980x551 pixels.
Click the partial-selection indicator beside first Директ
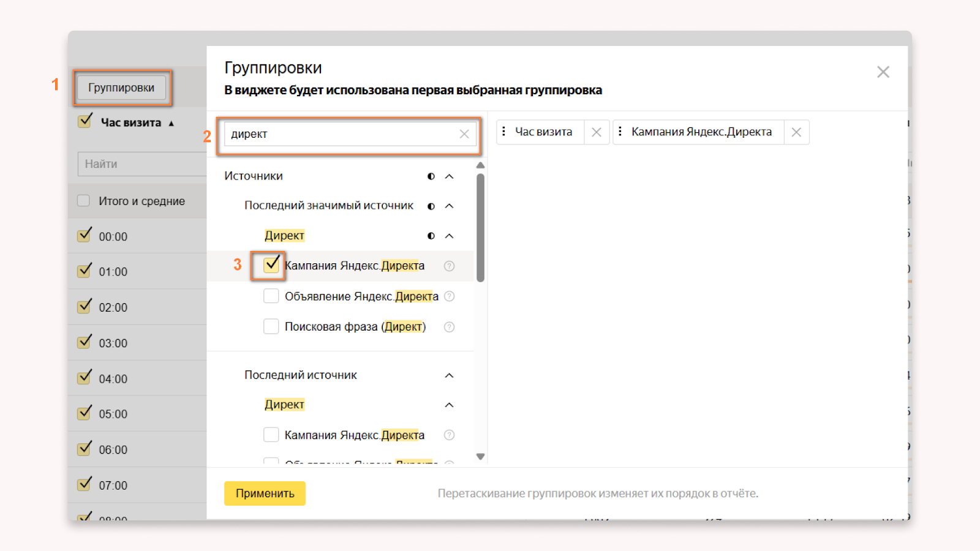tap(431, 236)
